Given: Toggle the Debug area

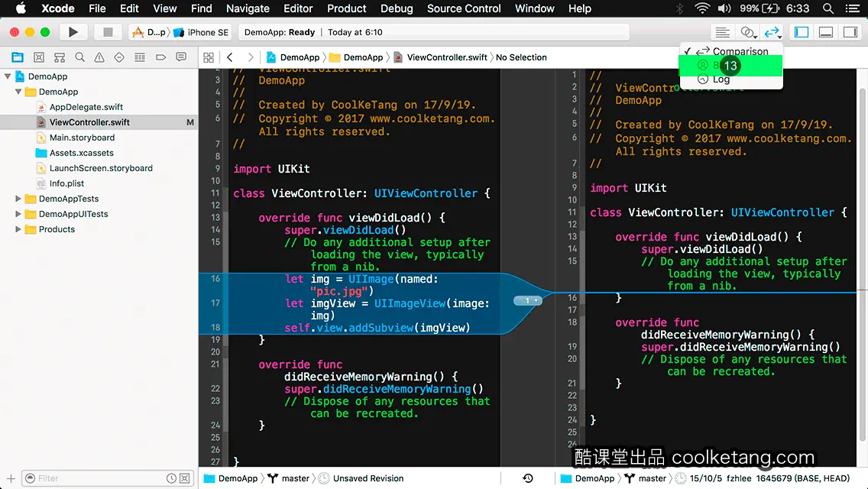Looking at the screenshot, I should coord(826,32).
